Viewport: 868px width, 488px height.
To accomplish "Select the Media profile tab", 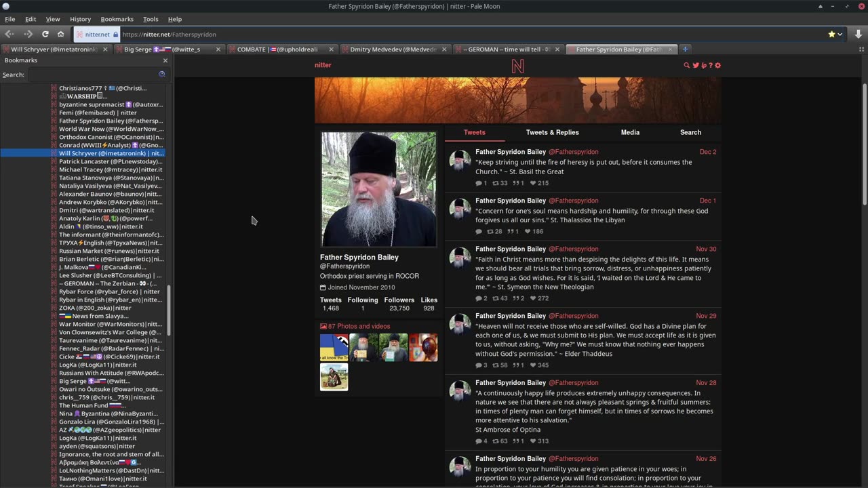I will coord(630,132).
